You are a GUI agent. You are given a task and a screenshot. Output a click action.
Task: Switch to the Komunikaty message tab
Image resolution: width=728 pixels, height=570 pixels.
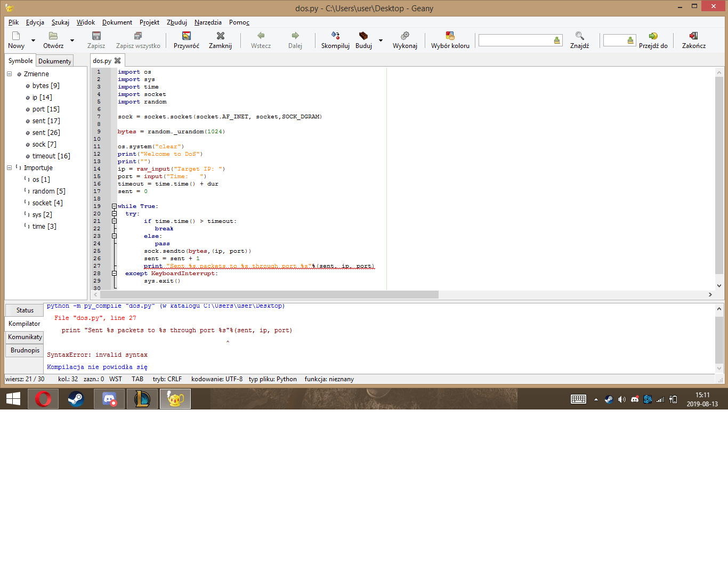25,337
